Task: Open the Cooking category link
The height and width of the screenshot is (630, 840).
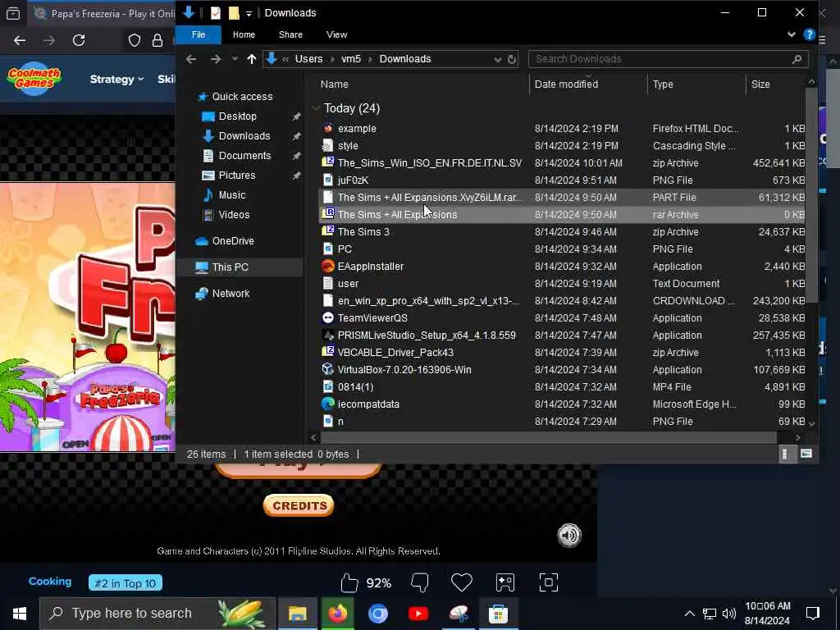Action: click(x=50, y=582)
